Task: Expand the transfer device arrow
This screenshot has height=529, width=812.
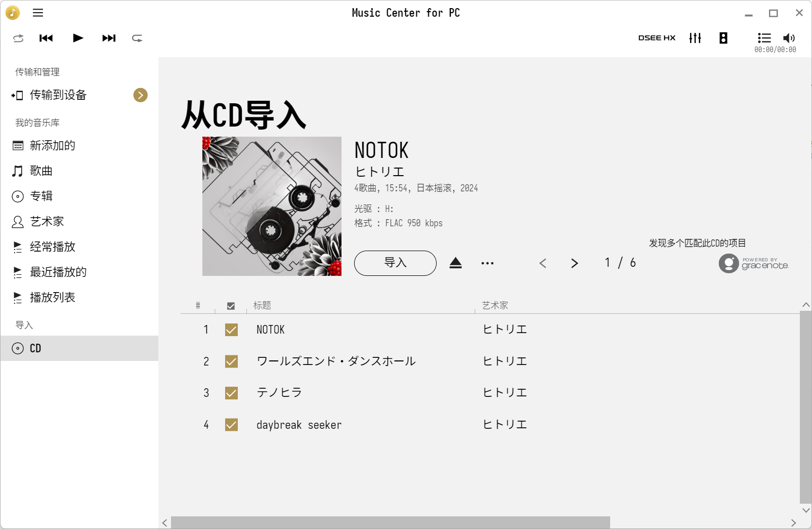Action: [x=140, y=95]
